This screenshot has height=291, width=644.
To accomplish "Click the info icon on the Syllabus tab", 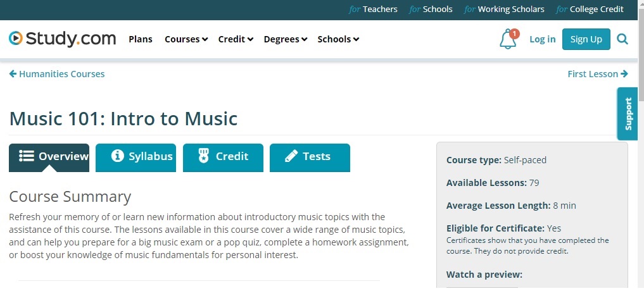I will pyautogui.click(x=117, y=156).
